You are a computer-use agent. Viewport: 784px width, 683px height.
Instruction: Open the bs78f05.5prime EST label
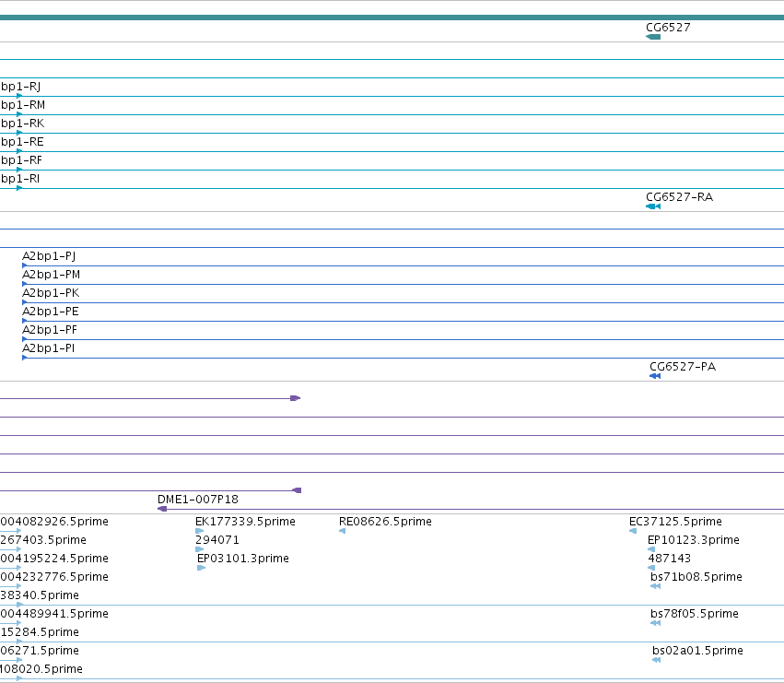coord(695,614)
